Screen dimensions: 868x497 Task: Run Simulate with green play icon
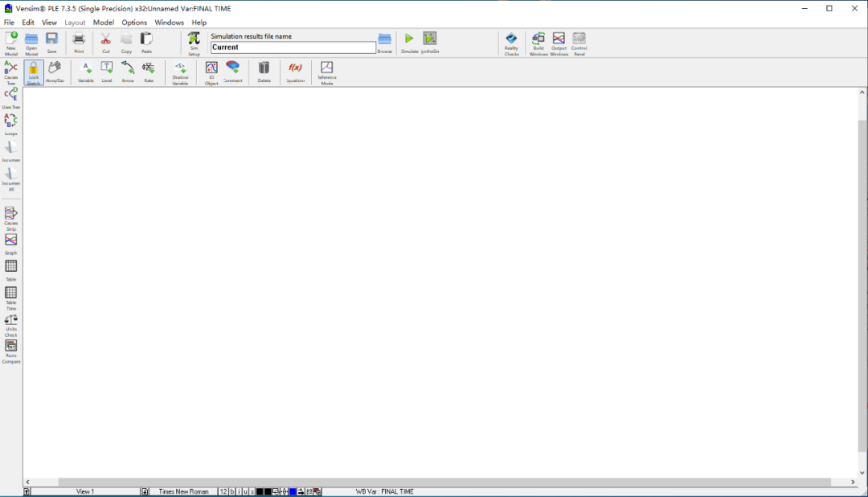click(x=409, y=43)
